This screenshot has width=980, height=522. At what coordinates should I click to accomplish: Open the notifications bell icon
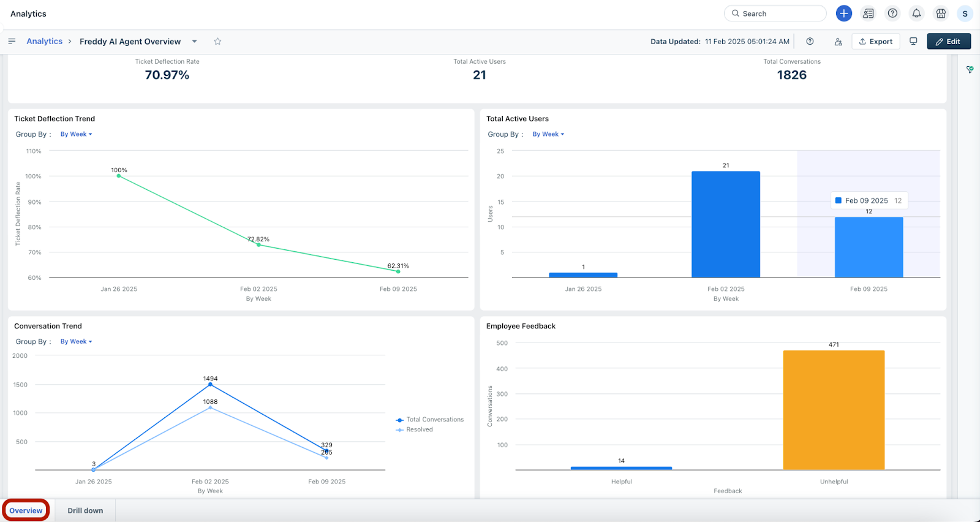pos(916,13)
